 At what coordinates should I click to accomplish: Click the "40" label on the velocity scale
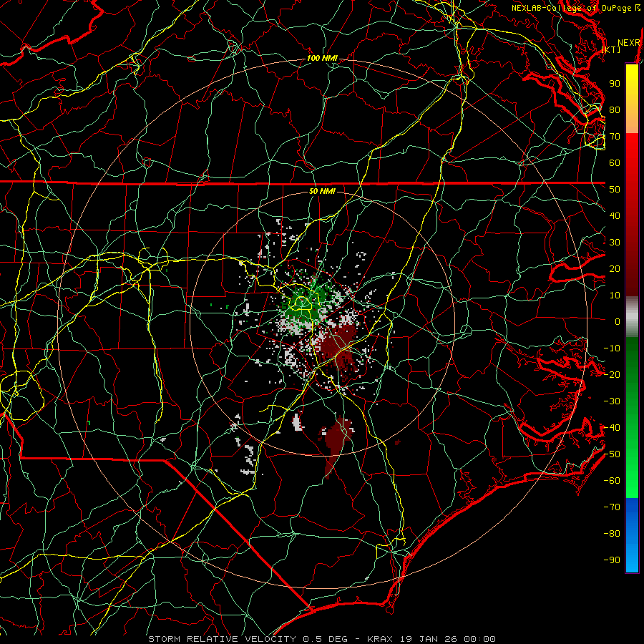pyautogui.click(x=615, y=215)
